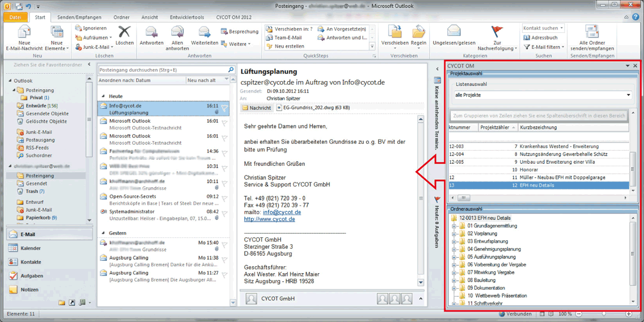Click the Besprechung reply icon

click(x=239, y=32)
